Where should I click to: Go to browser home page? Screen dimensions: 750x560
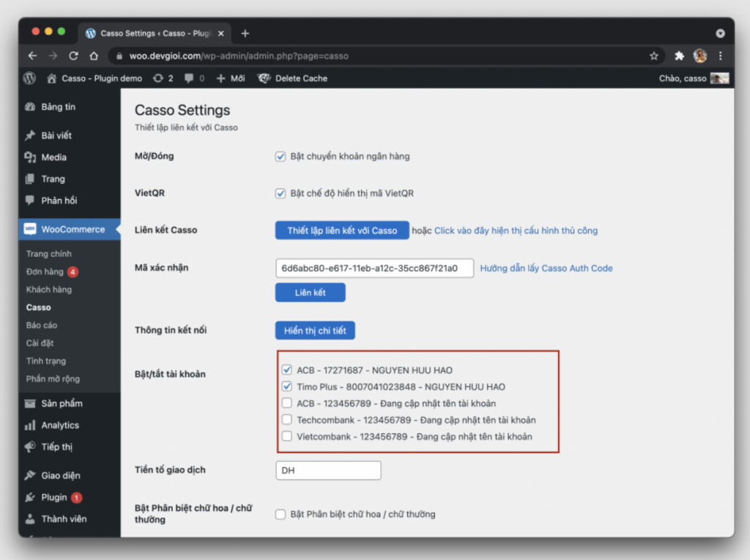[94, 56]
